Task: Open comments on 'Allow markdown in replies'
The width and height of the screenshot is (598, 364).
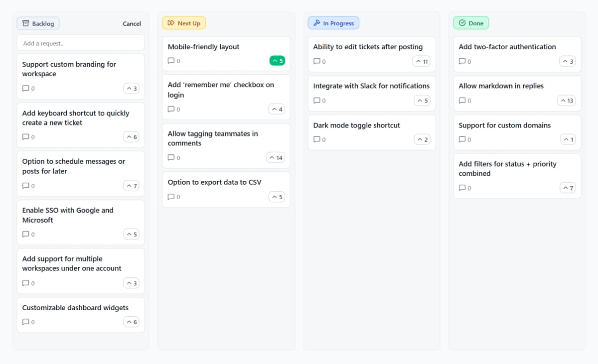Action: tap(461, 100)
